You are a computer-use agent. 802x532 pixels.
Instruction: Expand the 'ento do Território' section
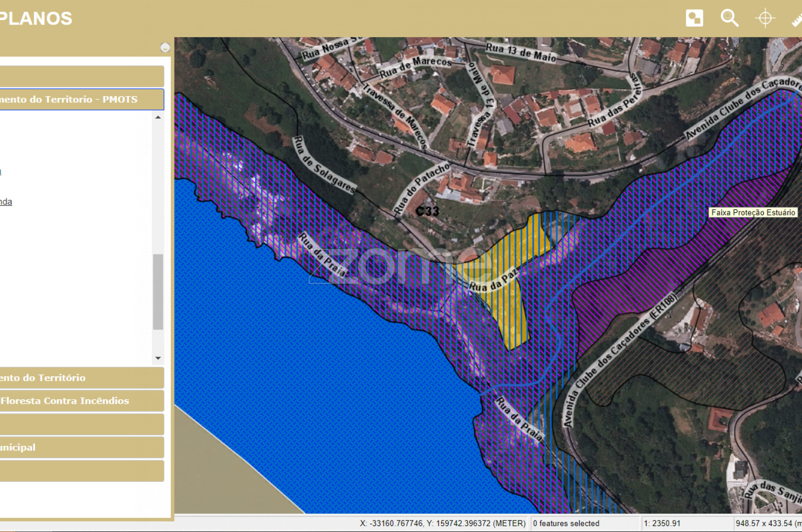coord(82,378)
